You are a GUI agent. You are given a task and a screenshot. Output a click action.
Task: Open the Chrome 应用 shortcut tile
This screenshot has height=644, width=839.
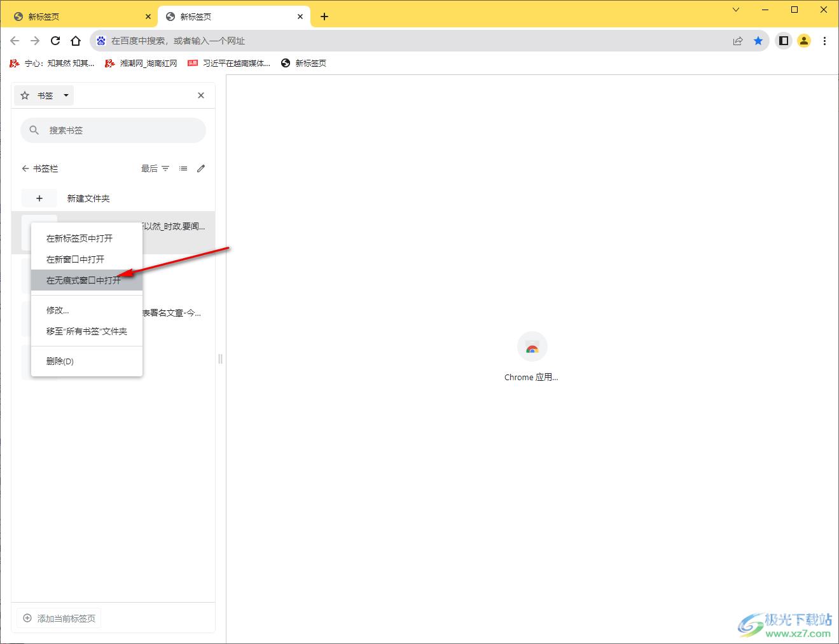tap(532, 357)
